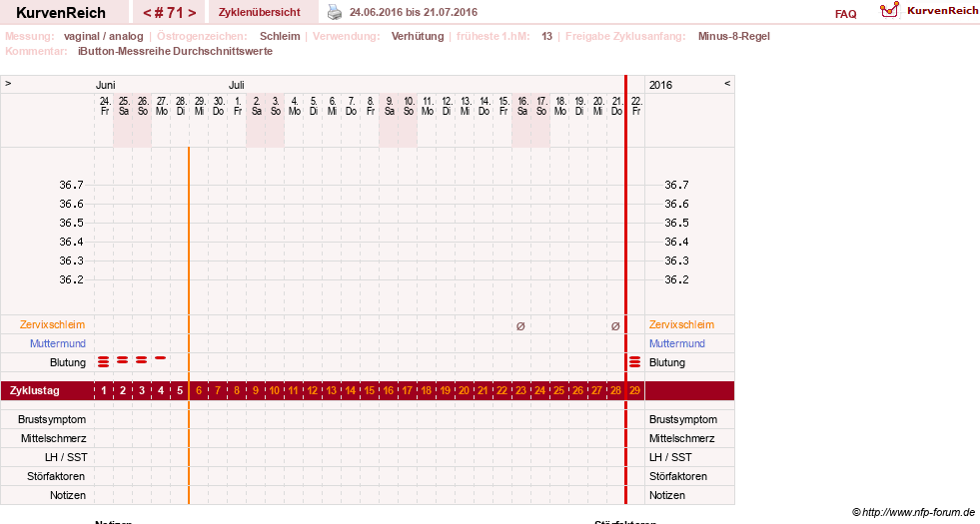Select cycle day 20
The image size is (980, 524).
click(464, 390)
